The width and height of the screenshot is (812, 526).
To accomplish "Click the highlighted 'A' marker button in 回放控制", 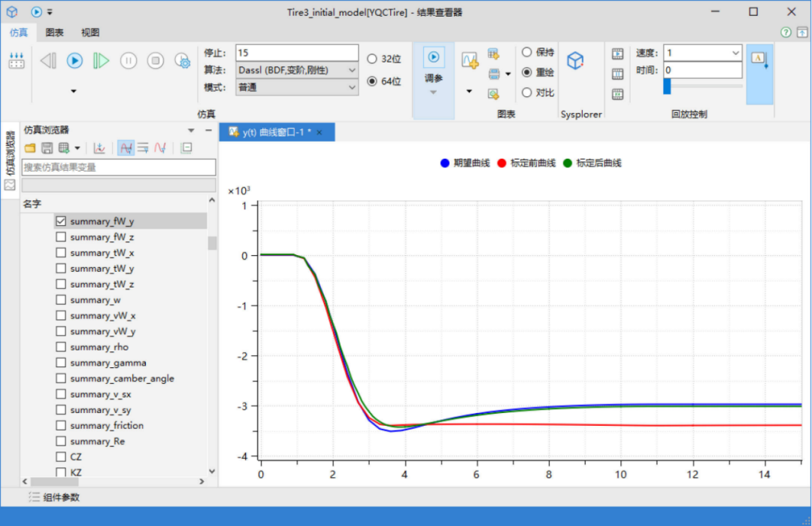I will click(759, 74).
